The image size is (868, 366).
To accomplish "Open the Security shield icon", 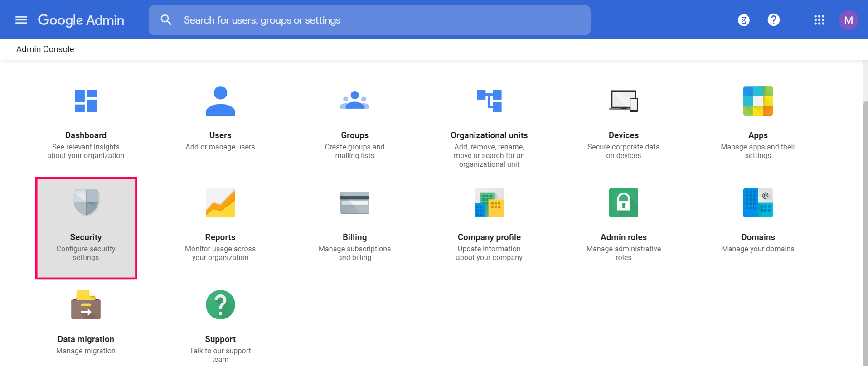I will click(86, 202).
